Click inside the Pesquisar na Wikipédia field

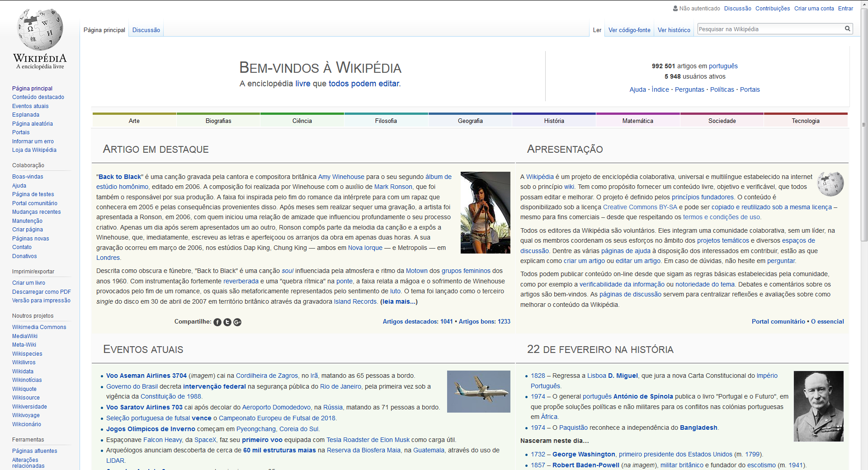coord(769,29)
